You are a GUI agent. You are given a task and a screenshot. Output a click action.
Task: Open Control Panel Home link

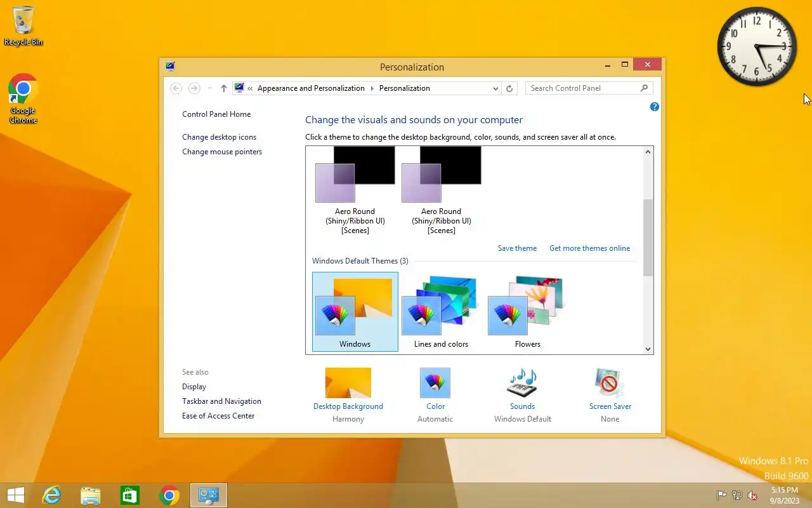(216, 114)
